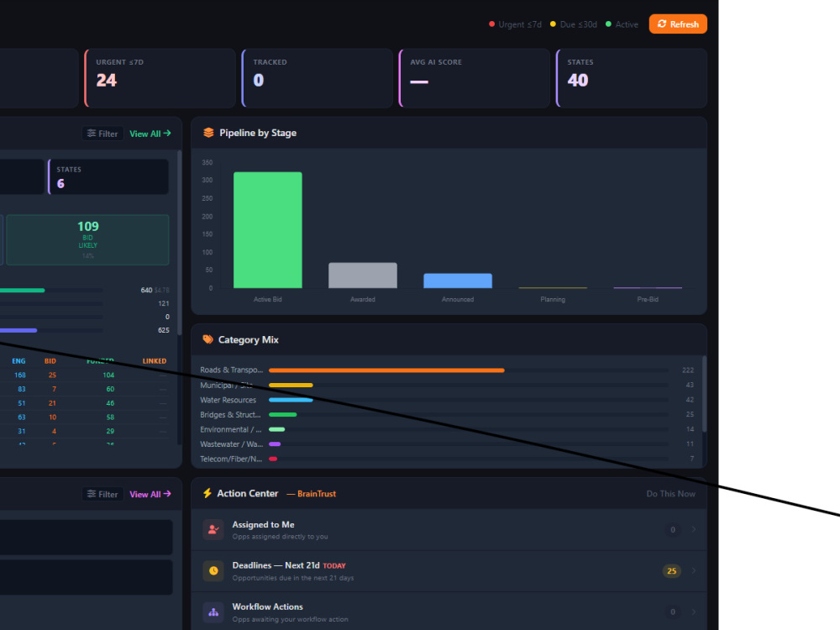Viewport: 840px width, 630px height.
Task: Expand chevron on Deadlines row
Action: point(694,570)
